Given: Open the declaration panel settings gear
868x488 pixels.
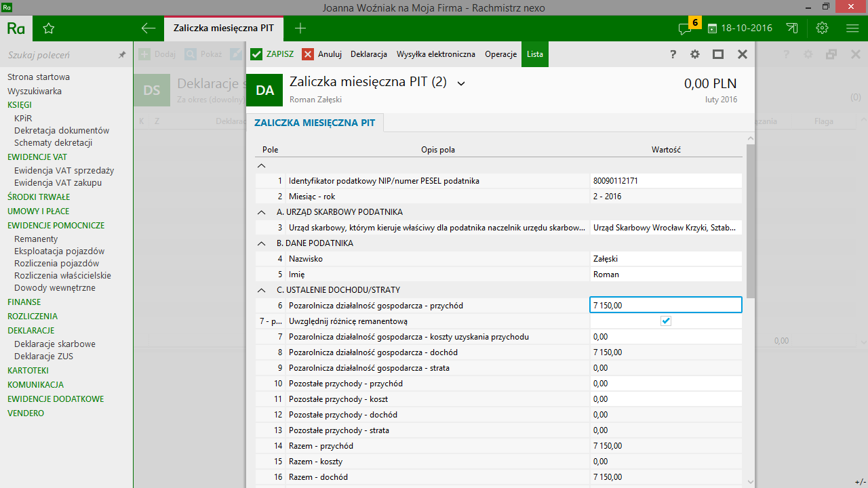Looking at the screenshot, I should tap(695, 54).
